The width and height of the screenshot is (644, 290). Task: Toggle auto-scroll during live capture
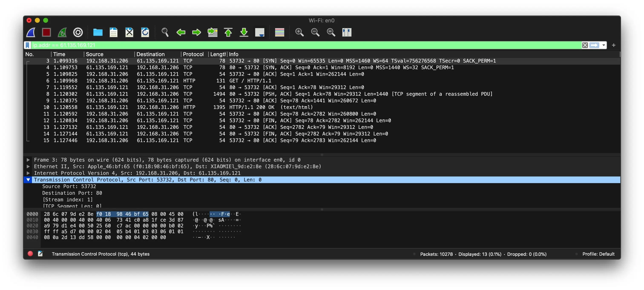point(260,32)
